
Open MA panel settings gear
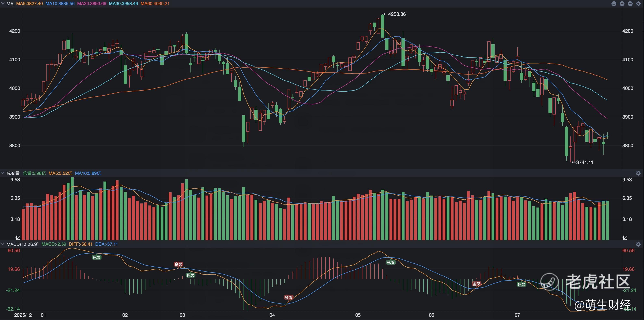coord(638,3)
